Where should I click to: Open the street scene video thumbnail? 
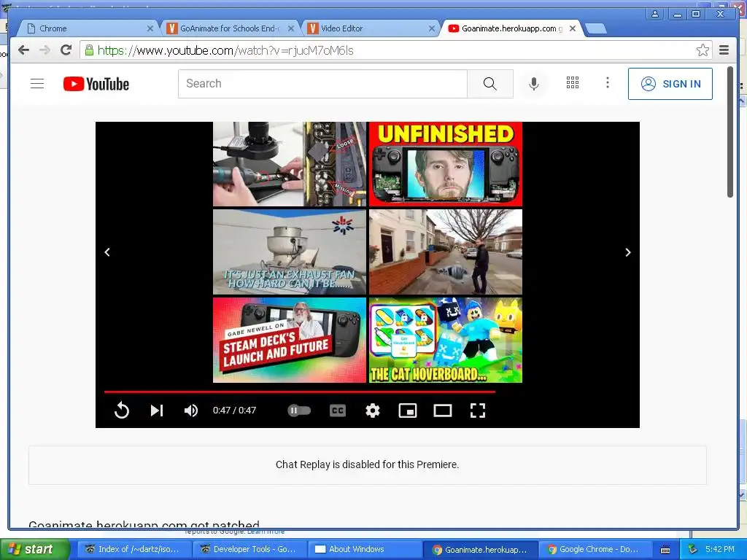pyautogui.click(x=446, y=252)
